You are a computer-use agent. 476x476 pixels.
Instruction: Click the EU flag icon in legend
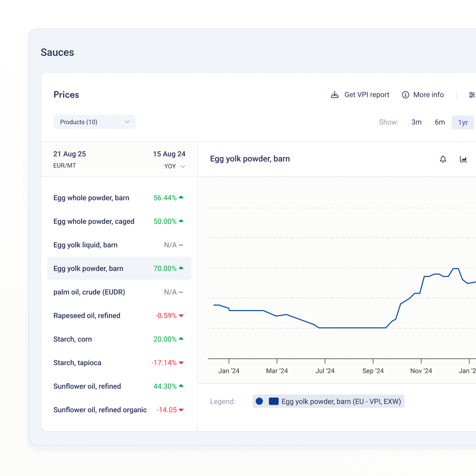click(273, 401)
